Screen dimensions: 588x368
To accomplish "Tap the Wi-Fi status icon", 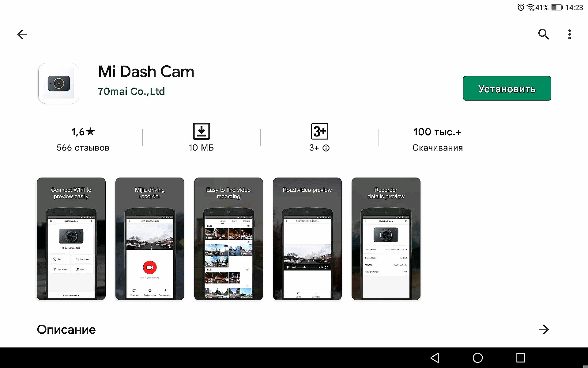I will [530, 7].
